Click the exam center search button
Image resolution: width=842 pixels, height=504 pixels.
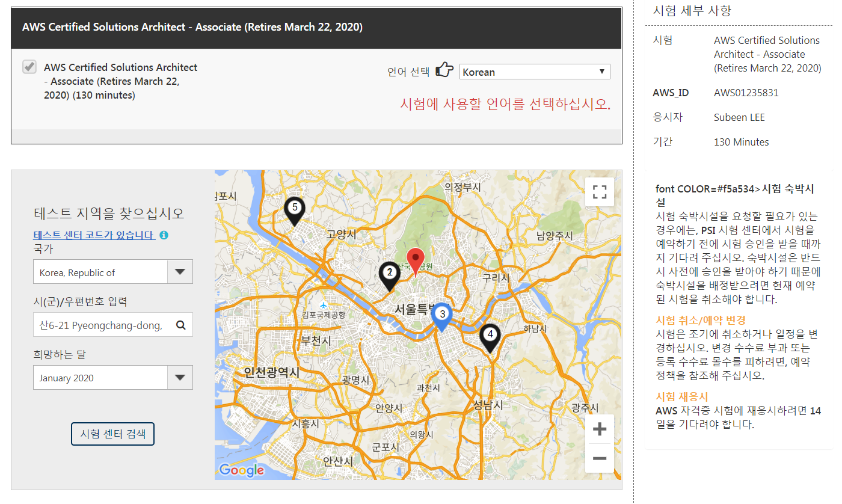[112, 434]
